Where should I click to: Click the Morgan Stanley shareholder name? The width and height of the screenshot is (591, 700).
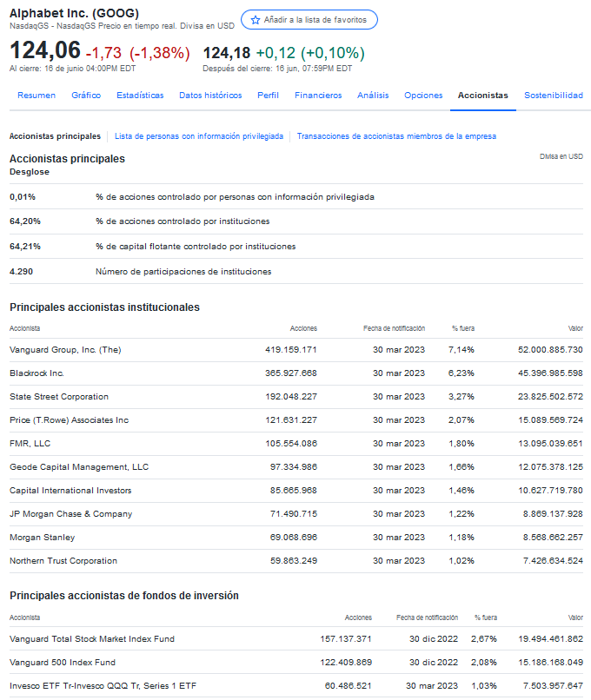click(x=43, y=538)
